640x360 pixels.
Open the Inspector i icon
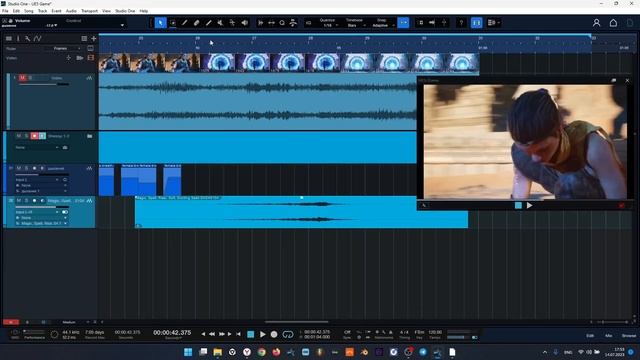click(x=18, y=38)
